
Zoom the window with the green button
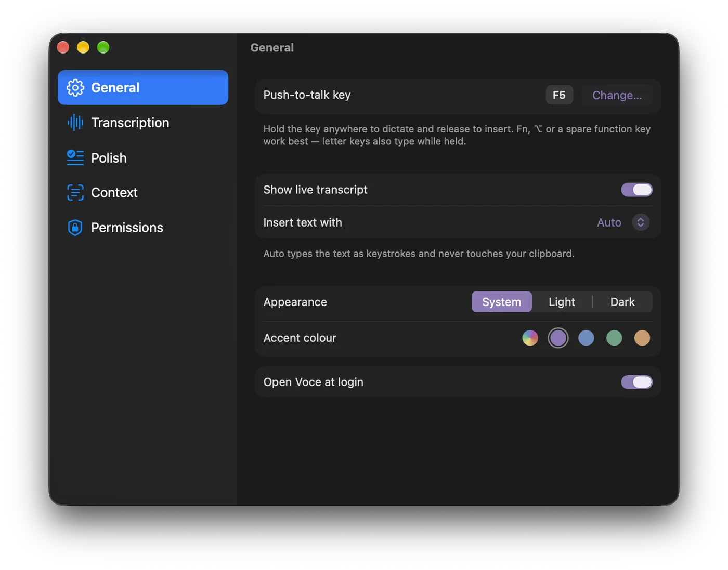pos(103,47)
